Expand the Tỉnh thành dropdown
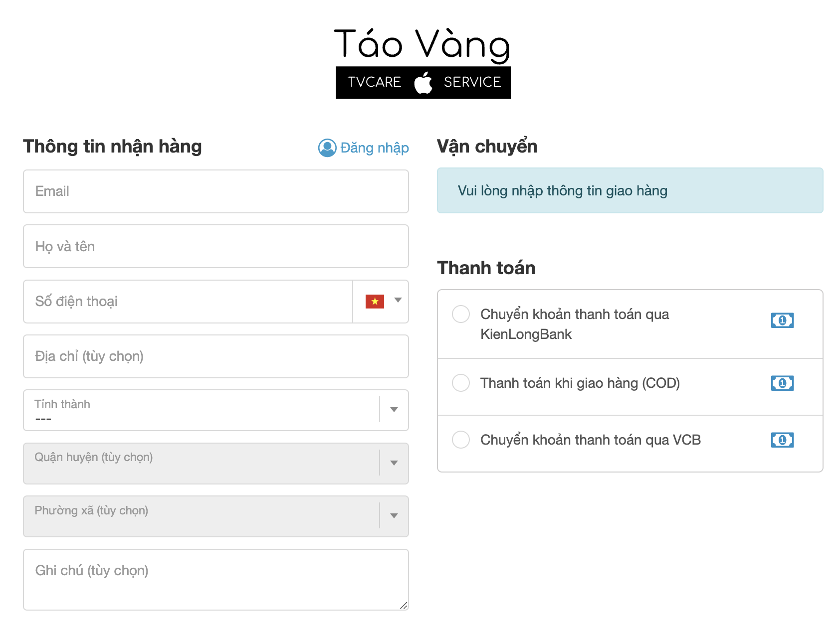This screenshot has width=840, height=638. pos(394,410)
